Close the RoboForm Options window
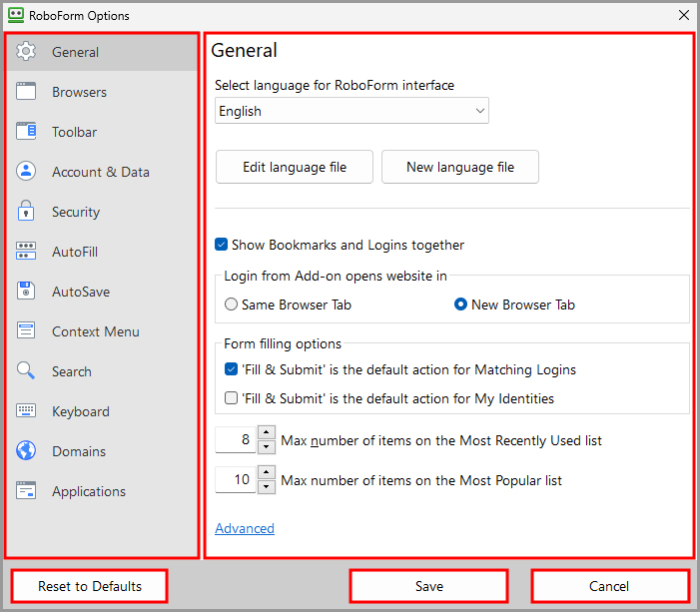The height and width of the screenshot is (612, 700). coord(683,15)
